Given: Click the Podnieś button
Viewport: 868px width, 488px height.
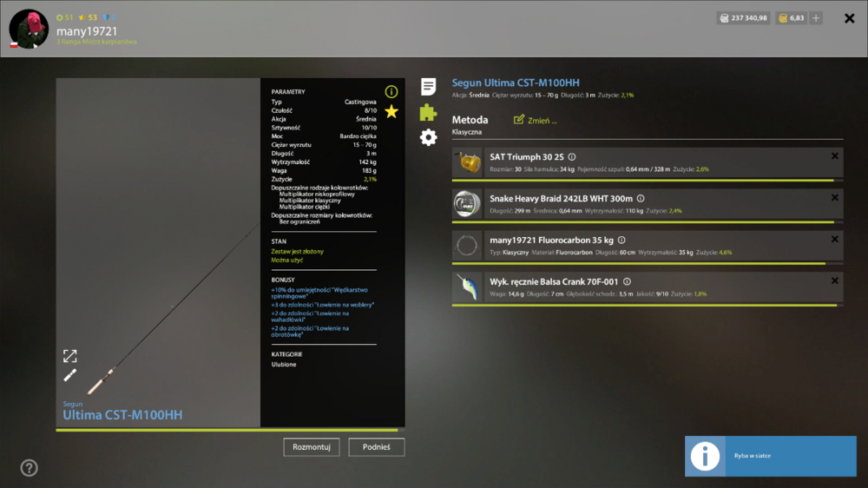Looking at the screenshot, I should click(x=377, y=447).
